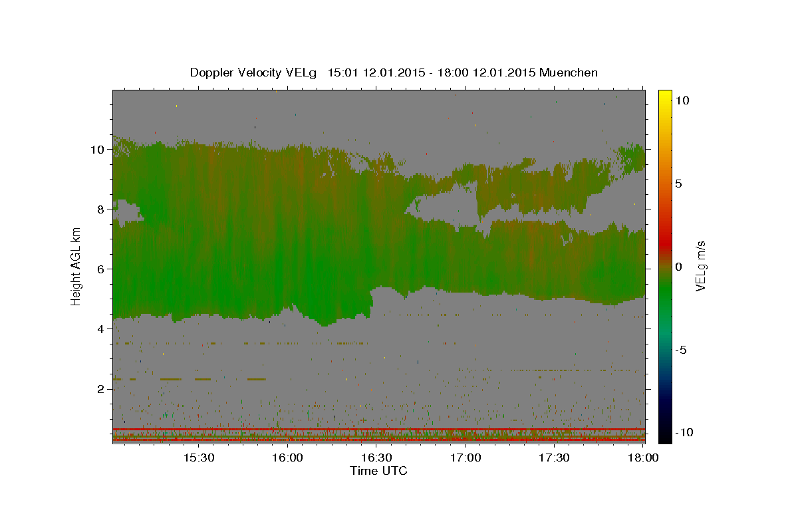The height and width of the screenshot is (532, 798).
Task: Click the red ground-clutter band near plot bottom
Action: [378, 430]
